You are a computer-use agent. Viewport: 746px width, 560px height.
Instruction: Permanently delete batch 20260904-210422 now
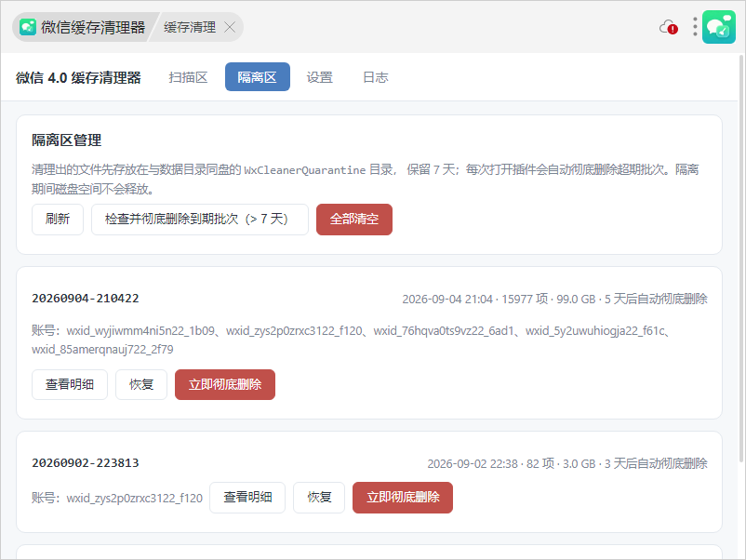(x=225, y=384)
